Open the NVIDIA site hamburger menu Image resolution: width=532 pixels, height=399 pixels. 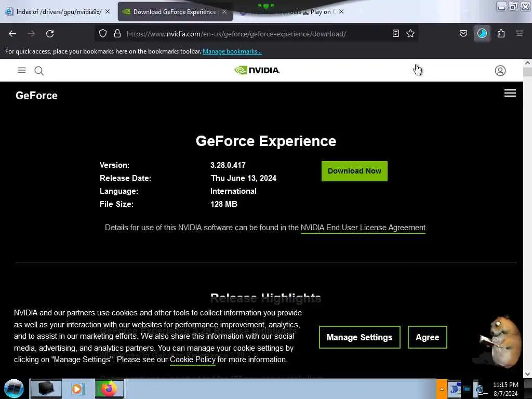22,70
